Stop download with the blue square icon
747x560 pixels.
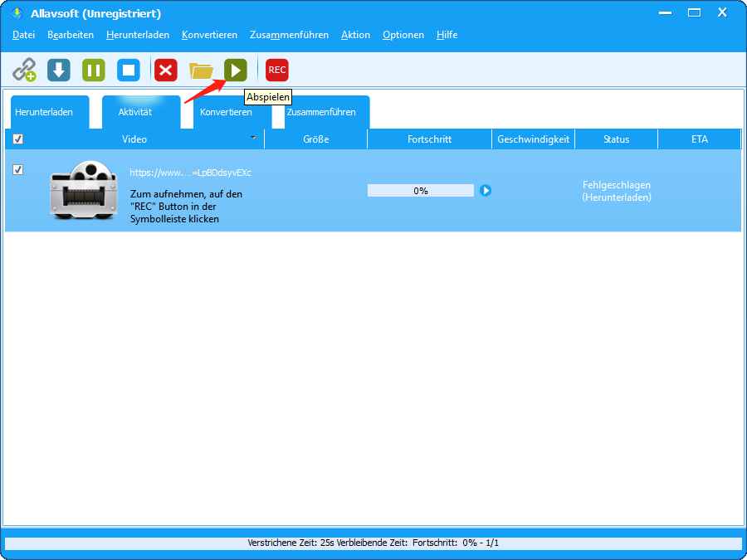tap(129, 70)
